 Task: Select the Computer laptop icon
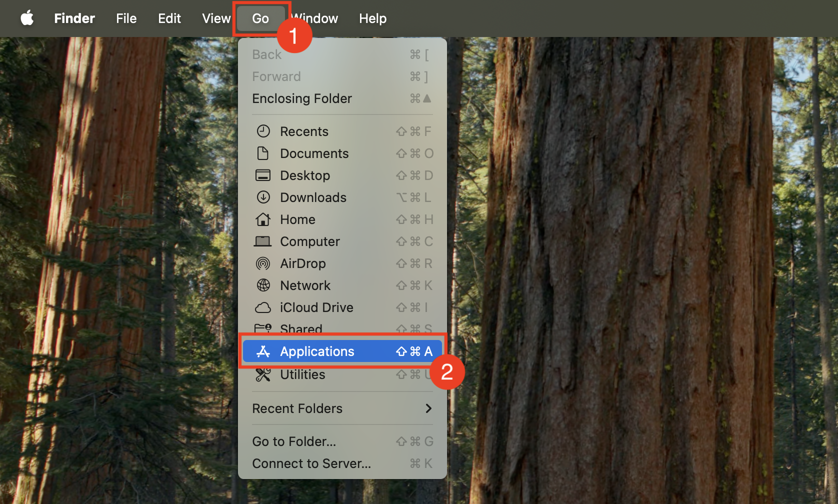tap(263, 241)
